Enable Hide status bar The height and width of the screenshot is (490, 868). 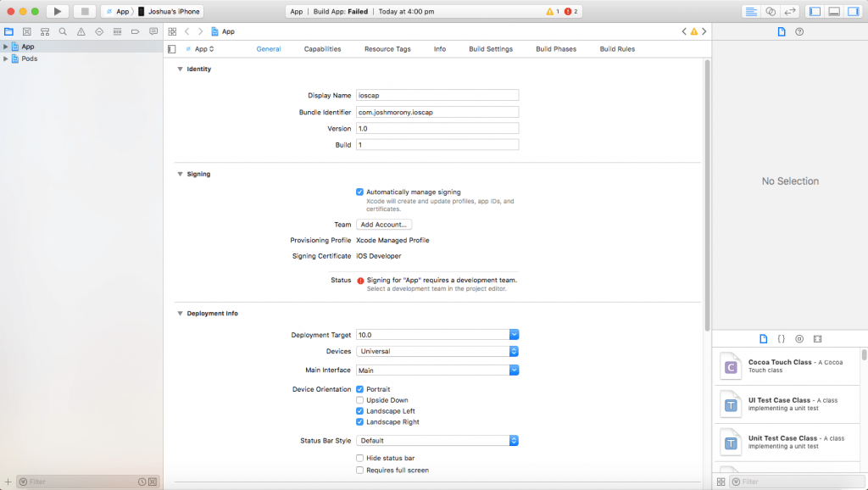pos(359,458)
